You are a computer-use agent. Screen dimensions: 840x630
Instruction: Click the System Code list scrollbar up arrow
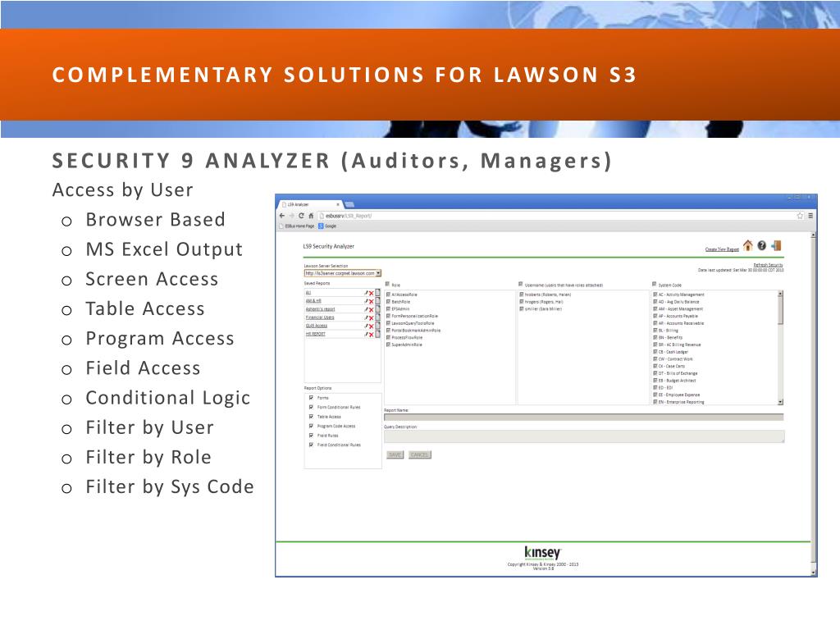[x=780, y=294]
